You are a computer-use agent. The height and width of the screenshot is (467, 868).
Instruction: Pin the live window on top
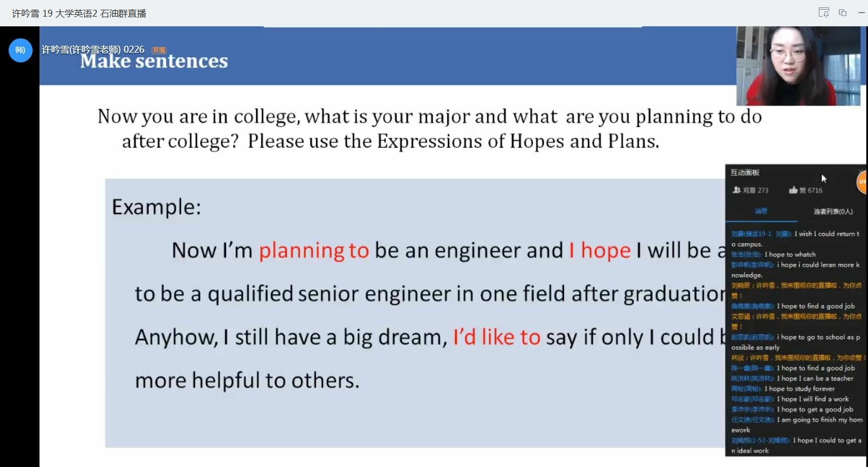point(824,13)
